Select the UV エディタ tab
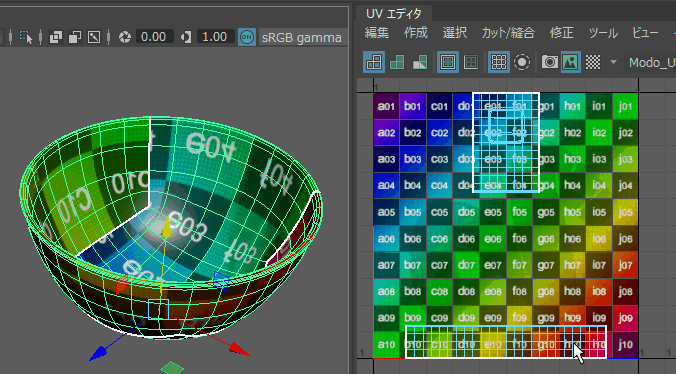The height and width of the screenshot is (374, 676). tap(394, 14)
